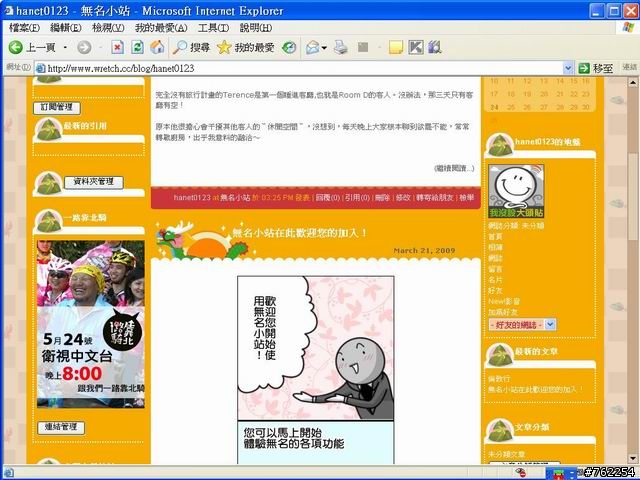
Task: Click the last toolbar icon after the K icon
Action: point(435,48)
